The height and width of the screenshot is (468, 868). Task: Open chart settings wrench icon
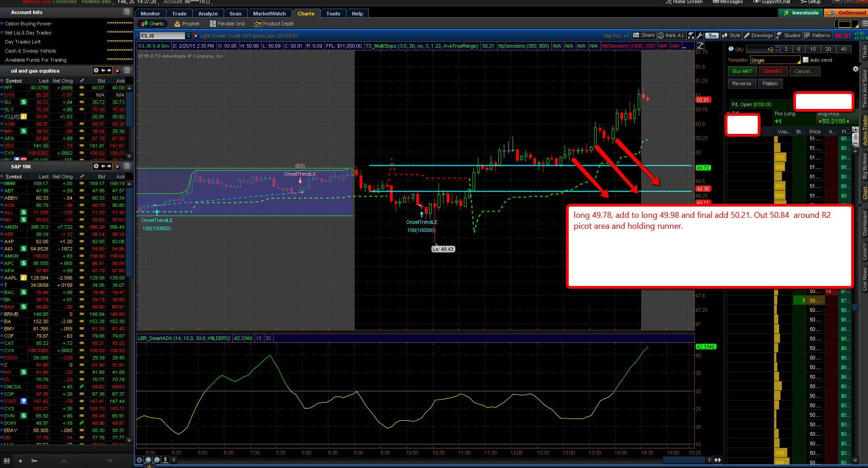pos(699,35)
